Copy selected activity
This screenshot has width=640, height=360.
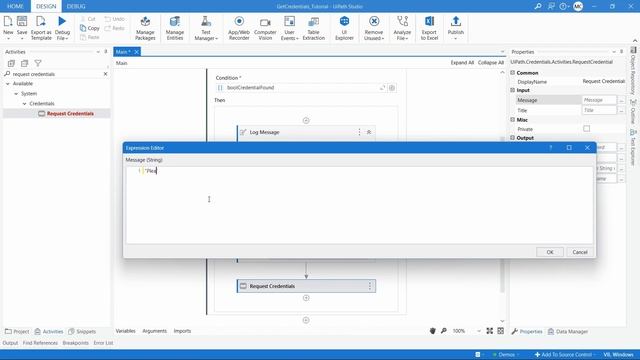[90, 28]
